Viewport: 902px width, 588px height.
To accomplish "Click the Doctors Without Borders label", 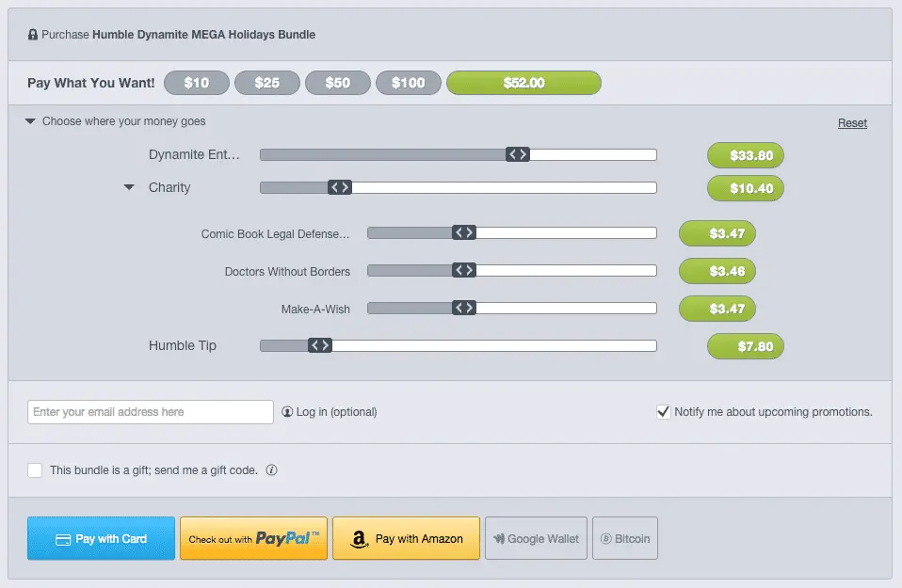I will 287,271.
